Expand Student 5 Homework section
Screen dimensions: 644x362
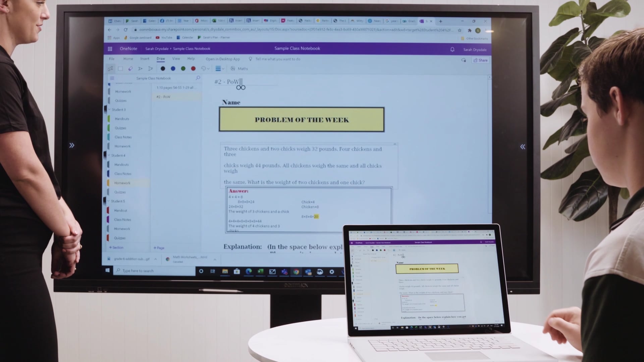[122, 229]
